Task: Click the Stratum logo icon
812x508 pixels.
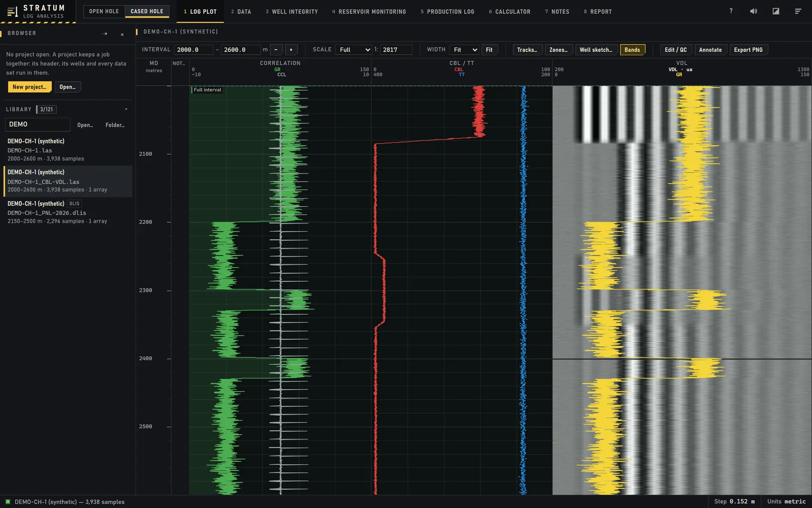Action: point(12,11)
